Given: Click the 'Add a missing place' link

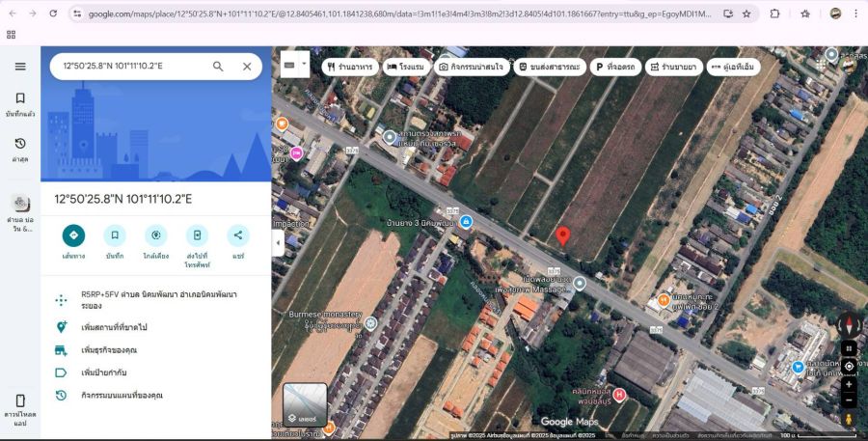Looking at the screenshot, I should tap(119, 327).
